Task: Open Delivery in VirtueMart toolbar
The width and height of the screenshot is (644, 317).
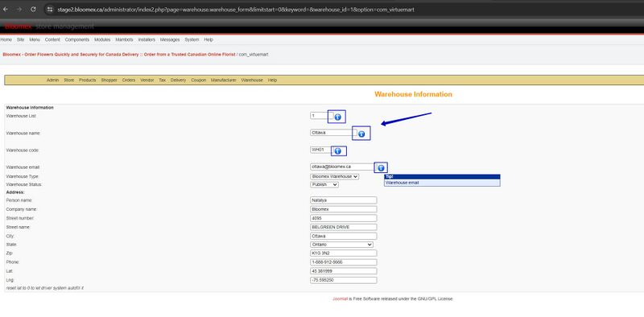Action: 178,80
